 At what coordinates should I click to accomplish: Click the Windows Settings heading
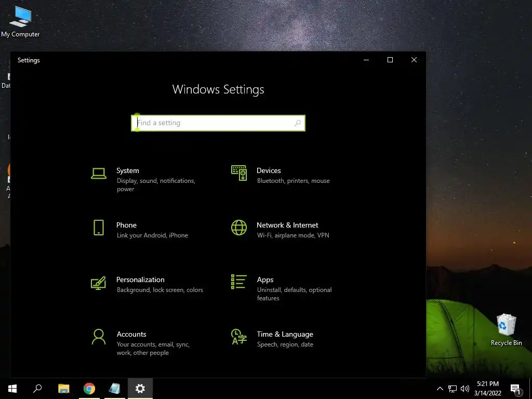pos(218,89)
